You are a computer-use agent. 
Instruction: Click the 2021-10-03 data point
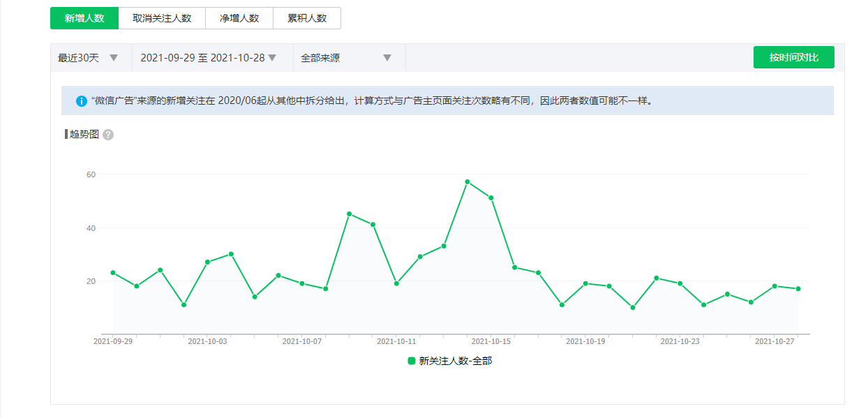[x=207, y=262]
